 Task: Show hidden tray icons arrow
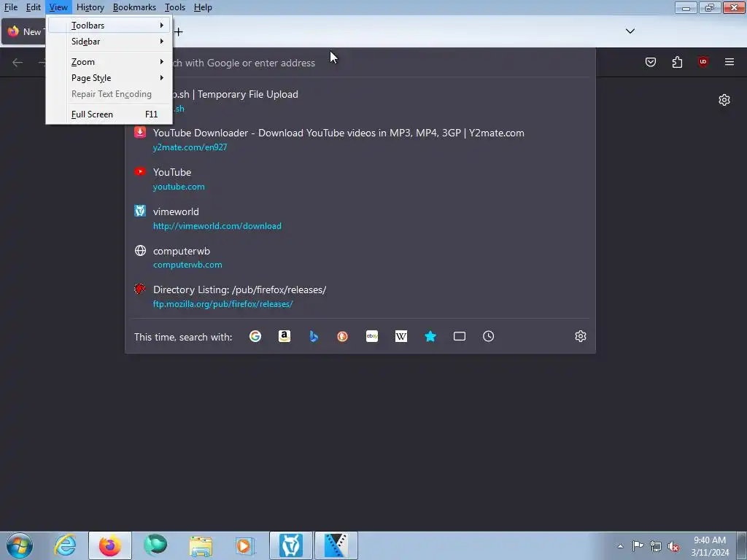[620, 546]
